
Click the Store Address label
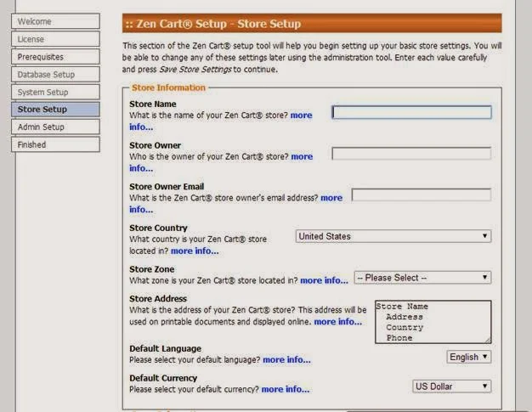pyautogui.click(x=158, y=299)
